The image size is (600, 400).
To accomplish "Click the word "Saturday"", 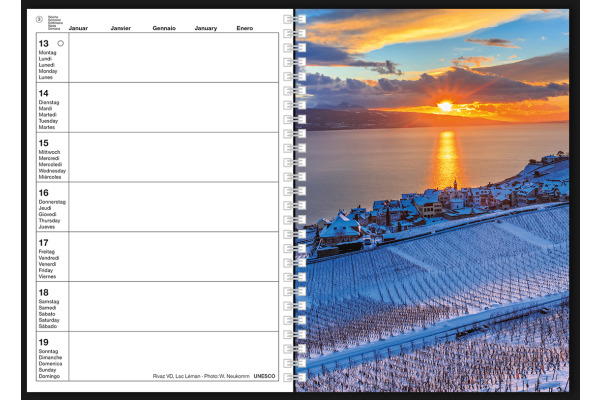I will click(x=49, y=320).
